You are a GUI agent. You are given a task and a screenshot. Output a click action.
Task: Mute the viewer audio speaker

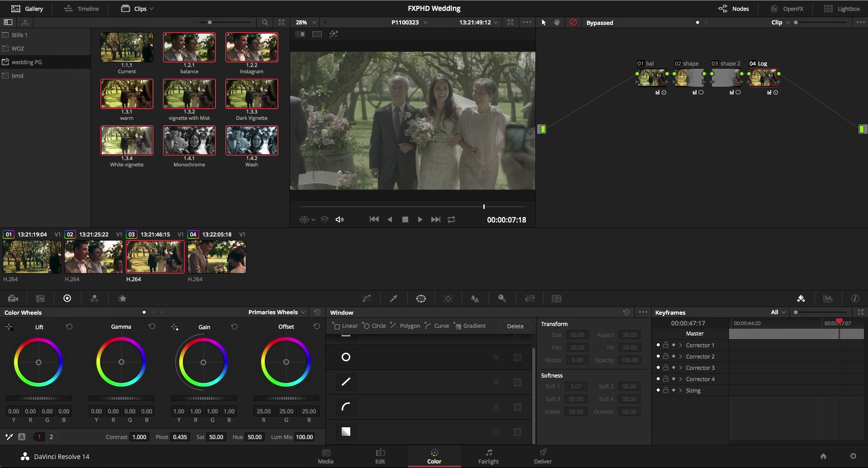pyautogui.click(x=339, y=219)
